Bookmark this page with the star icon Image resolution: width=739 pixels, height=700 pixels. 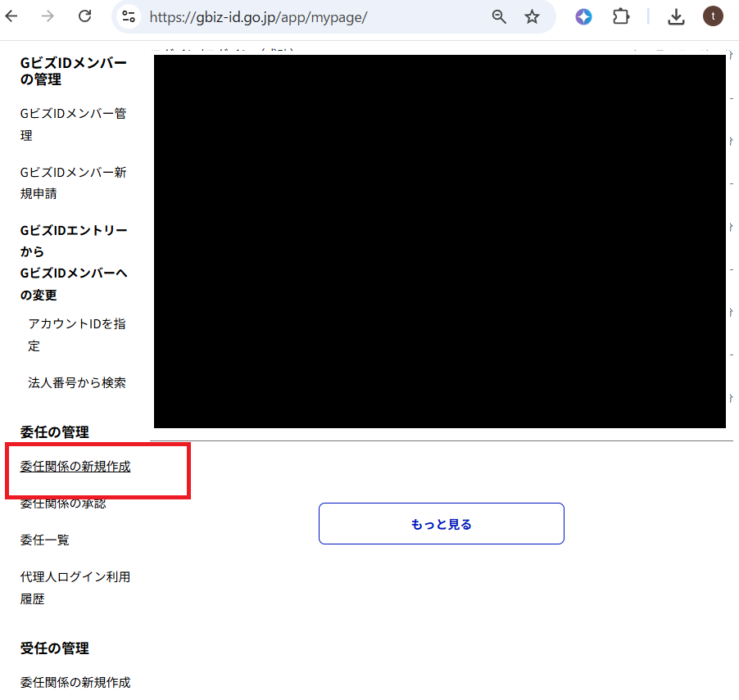tap(532, 17)
